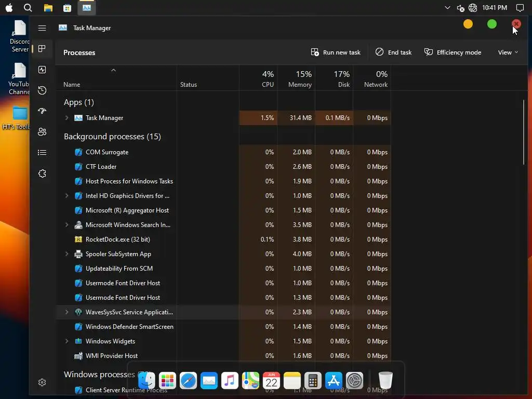The height and width of the screenshot is (399, 532).
Task: Select Microsoft (R) Aggregator Host process
Action: [x=223, y=210]
